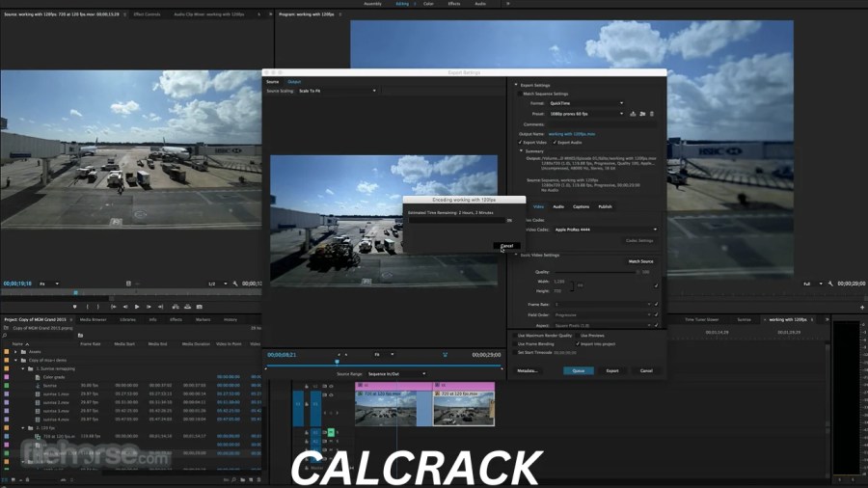This screenshot has width=868, height=488.
Task: Click Go to In point in Source monitor
Action: point(113,307)
